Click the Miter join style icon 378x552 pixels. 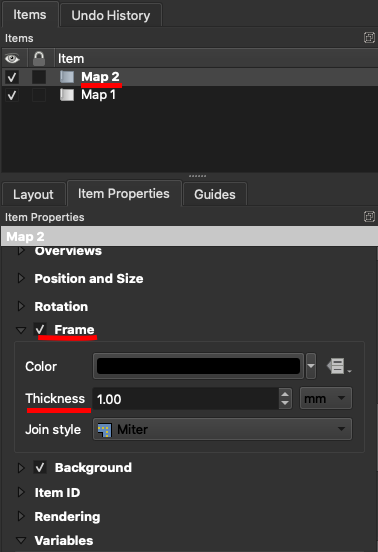point(105,429)
